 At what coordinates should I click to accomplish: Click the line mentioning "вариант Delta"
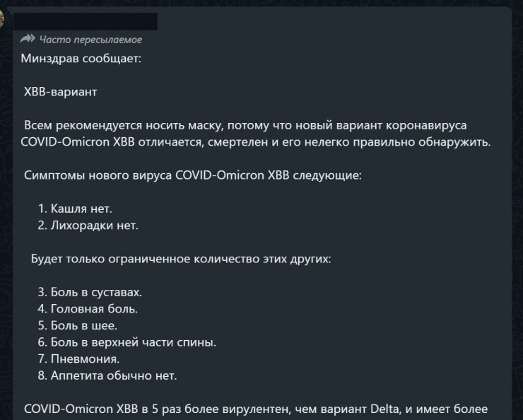click(x=256, y=409)
